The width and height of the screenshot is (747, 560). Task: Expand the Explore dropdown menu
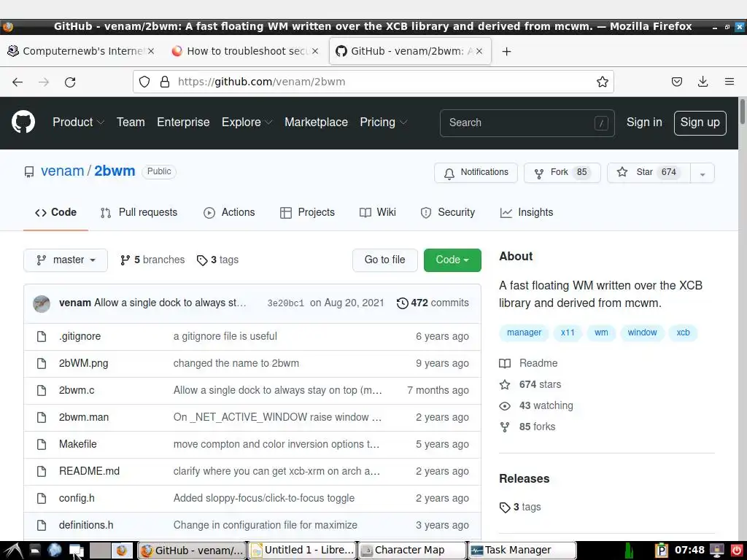click(247, 122)
